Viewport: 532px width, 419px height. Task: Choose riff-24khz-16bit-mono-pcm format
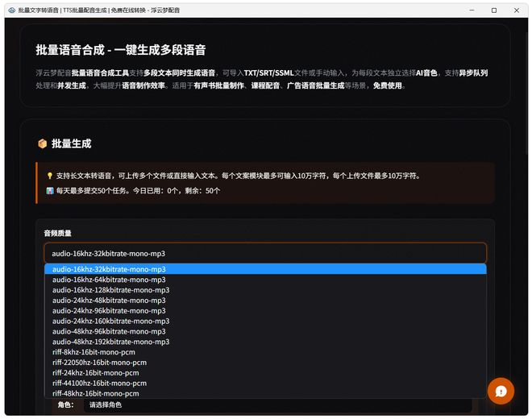[x=265, y=373]
